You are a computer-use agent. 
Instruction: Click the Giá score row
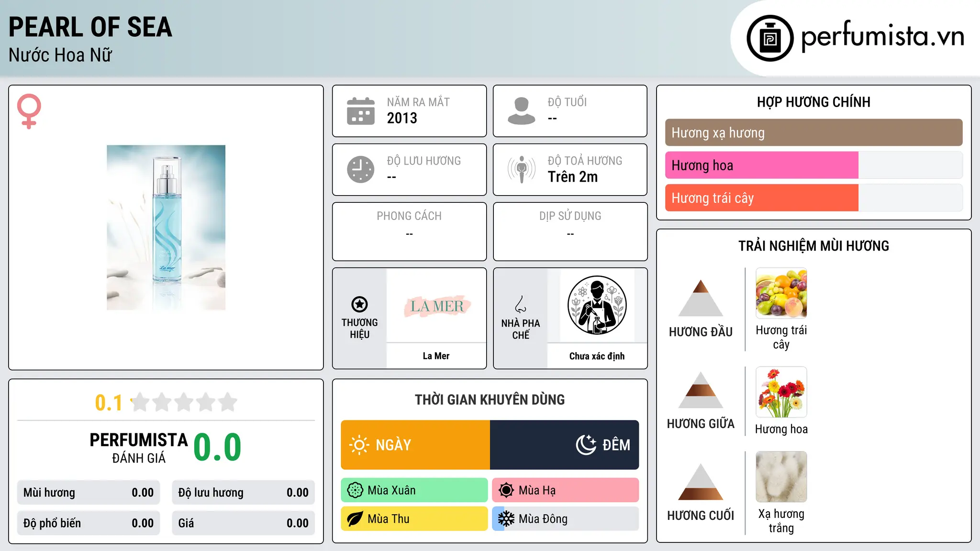click(243, 523)
